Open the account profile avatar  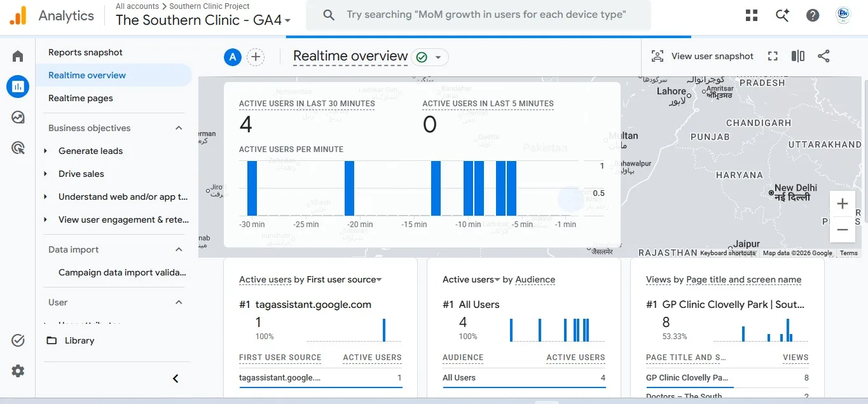[x=843, y=15]
